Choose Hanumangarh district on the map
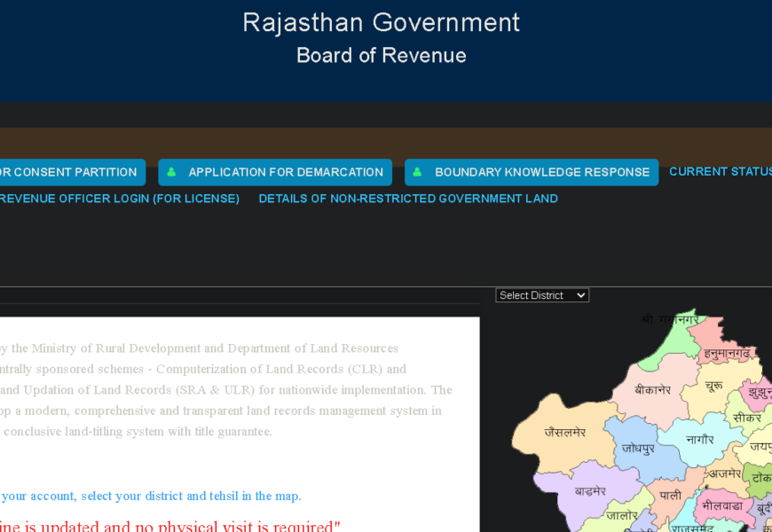The width and height of the screenshot is (772, 532). pyautogui.click(x=726, y=352)
